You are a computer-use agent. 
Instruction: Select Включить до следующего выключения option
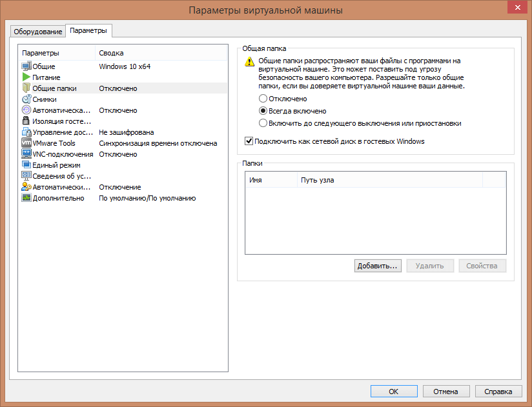(263, 123)
